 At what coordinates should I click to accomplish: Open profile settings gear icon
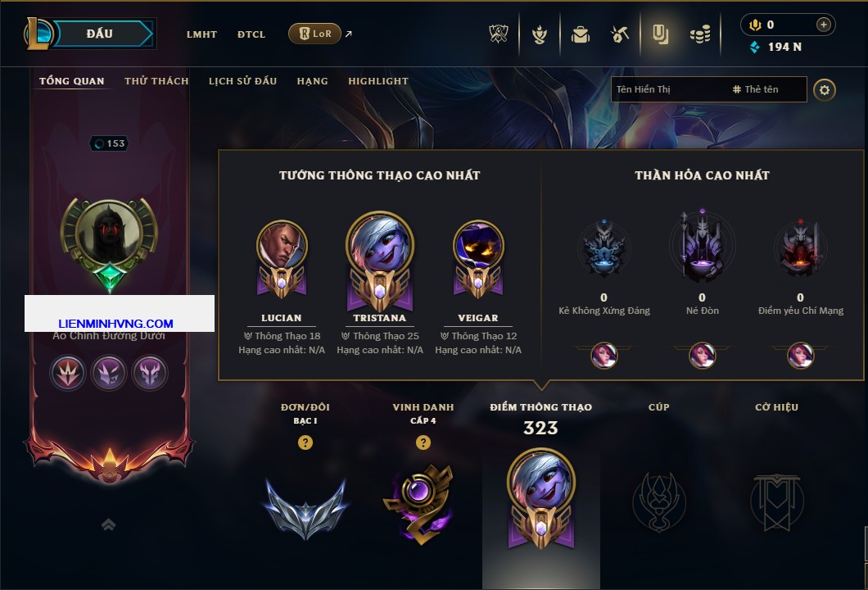click(825, 90)
